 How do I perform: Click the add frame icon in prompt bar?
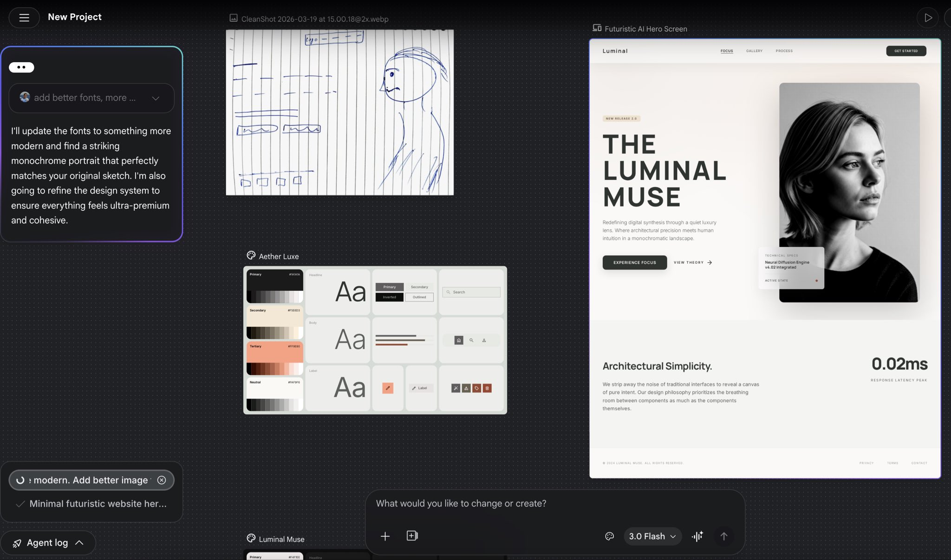412,536
